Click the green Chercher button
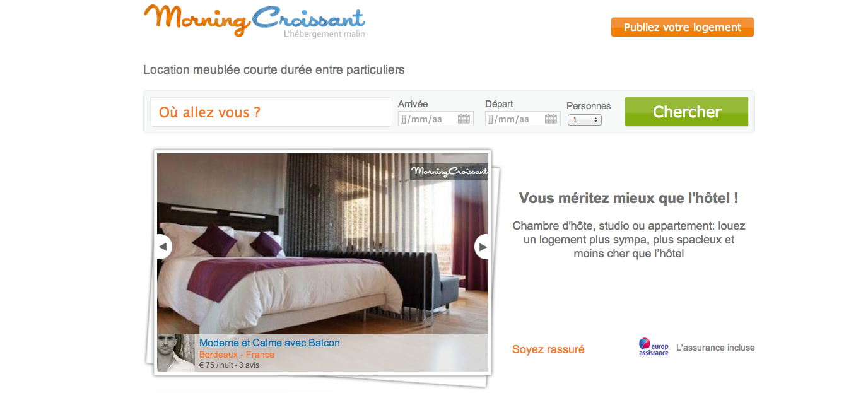This screenshot has height=393, width=868. (686, 112)
